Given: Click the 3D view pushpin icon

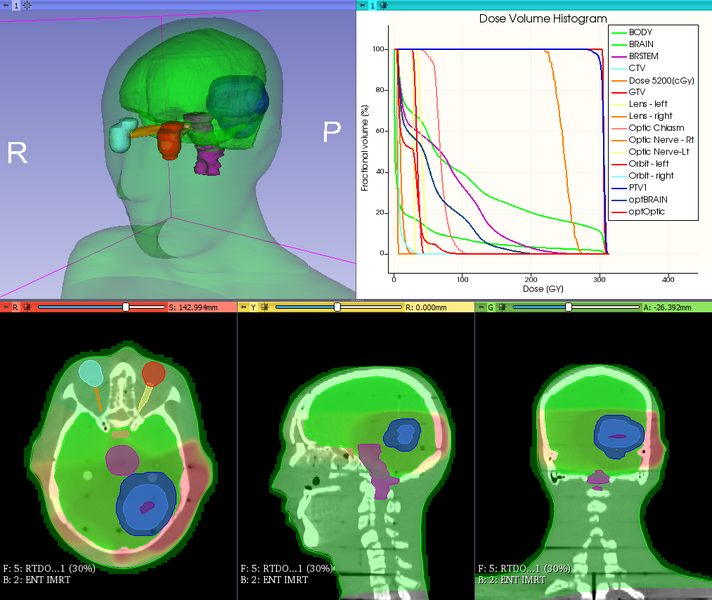Looking at the screenshot, I should [x=5, y=5].
